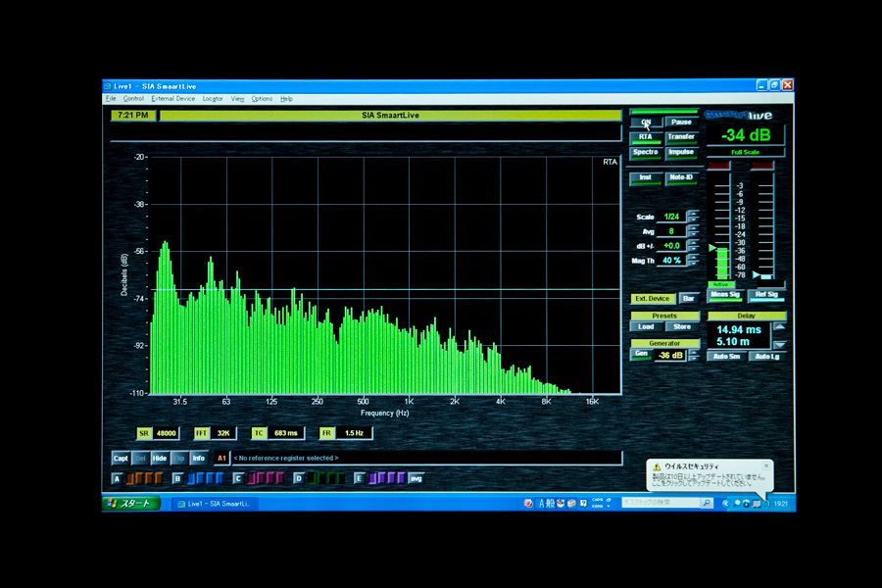The image size is (882, 588).
Task: Toggle the ON analyzer button
Action: (645, 122)
